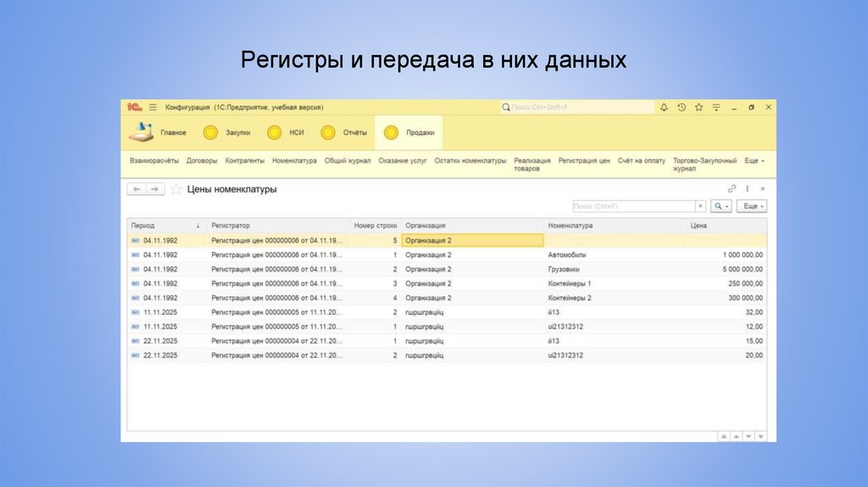Select price 300 000,00
This screenshot has height=487, width=868.
(x=745, y=298)
